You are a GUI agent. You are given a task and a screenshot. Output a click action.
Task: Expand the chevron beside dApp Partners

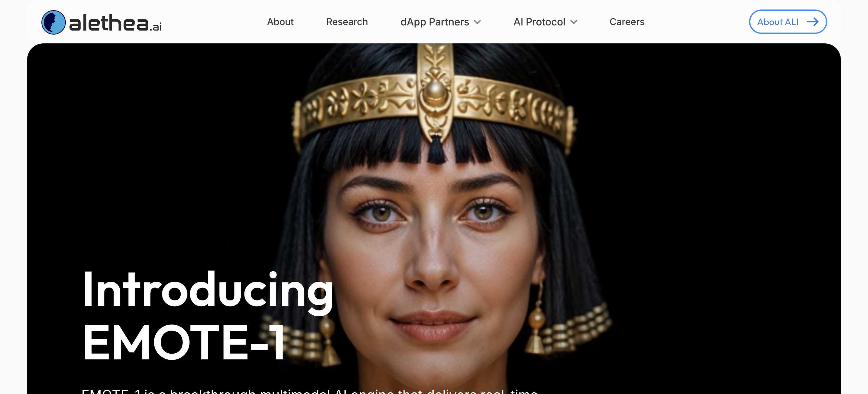tap(477, 22)
